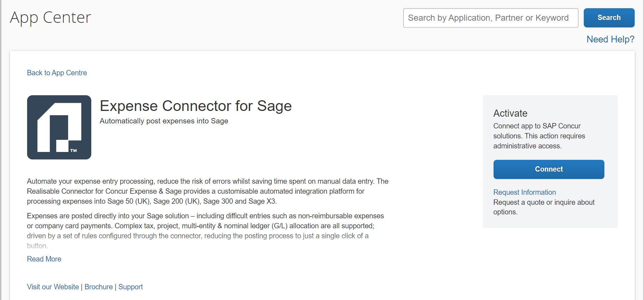Click the Connect app to SAP Concur text
Image resolution: width=644 pixels, height=300 pixels.
click(x=539, y=136)
